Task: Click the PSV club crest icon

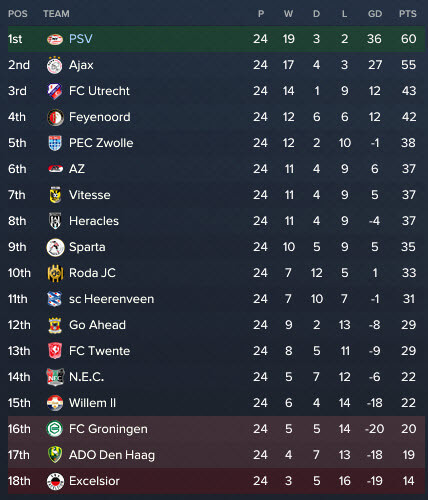Action: 55,39
